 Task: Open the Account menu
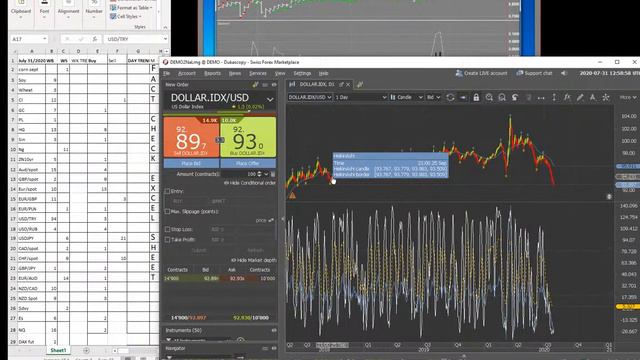(187, 73)
